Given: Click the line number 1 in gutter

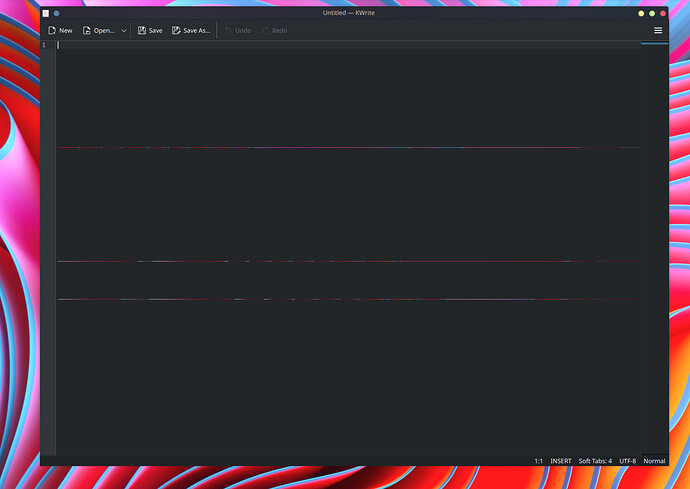Looking at the screenshot, I should (x=43, y=45).
